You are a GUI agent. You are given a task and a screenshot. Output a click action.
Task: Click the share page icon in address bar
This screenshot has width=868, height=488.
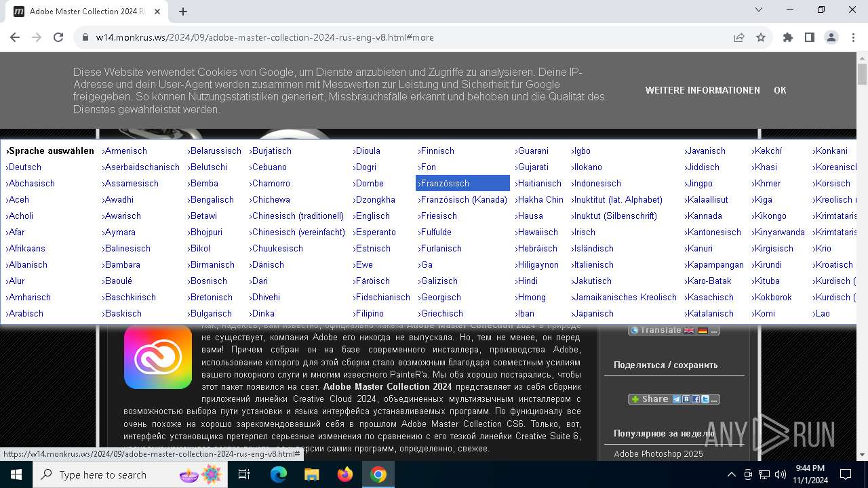pos(739,37)
